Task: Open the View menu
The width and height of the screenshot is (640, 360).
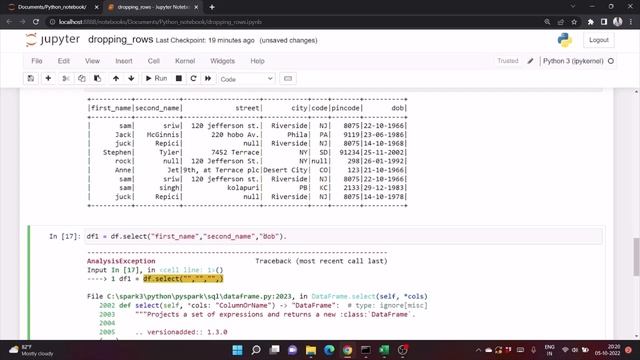Action: click(x=92, y=61)
